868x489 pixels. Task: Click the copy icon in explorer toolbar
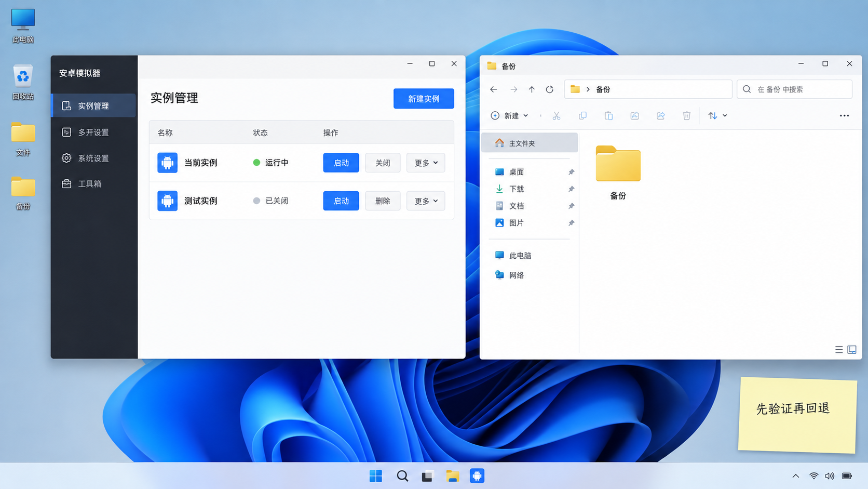582,115
